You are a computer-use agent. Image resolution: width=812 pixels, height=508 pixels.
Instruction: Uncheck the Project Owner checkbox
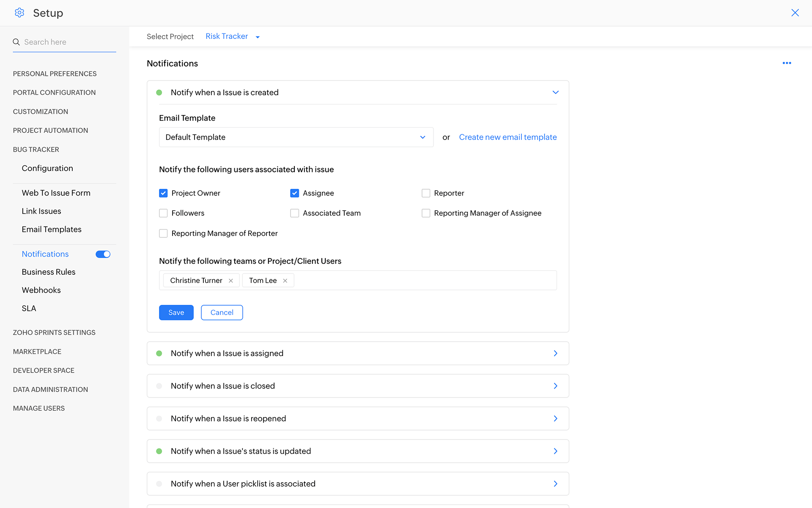tap(163, 193)
